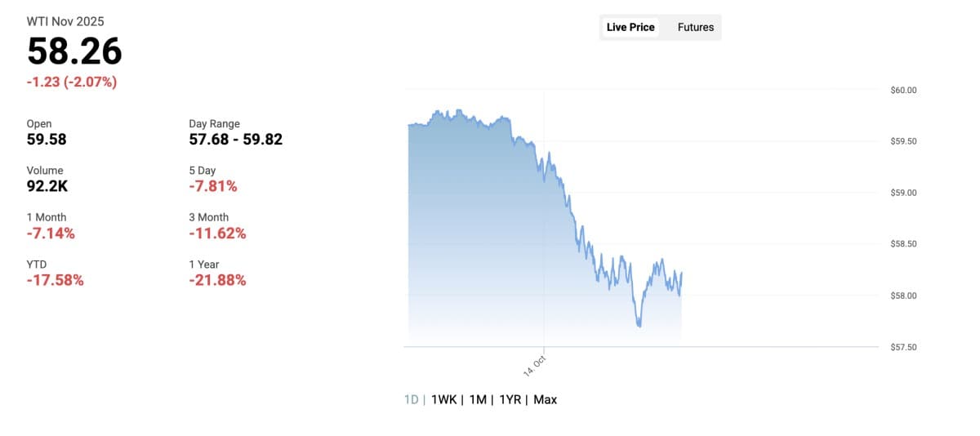The height and width of the screenshot is (436, 980).
Task: Click the $60.00 price axis label
Action: pos(904,90)
